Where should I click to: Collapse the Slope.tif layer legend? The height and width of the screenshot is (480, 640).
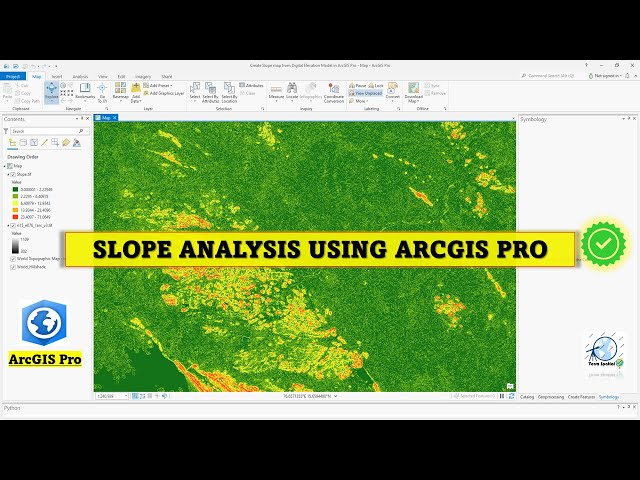[8, 174]
